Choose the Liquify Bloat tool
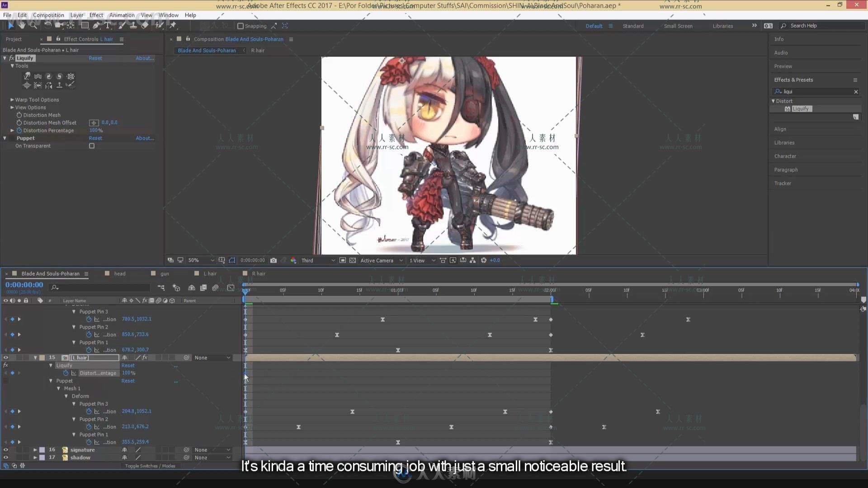 tap(27, 85)
